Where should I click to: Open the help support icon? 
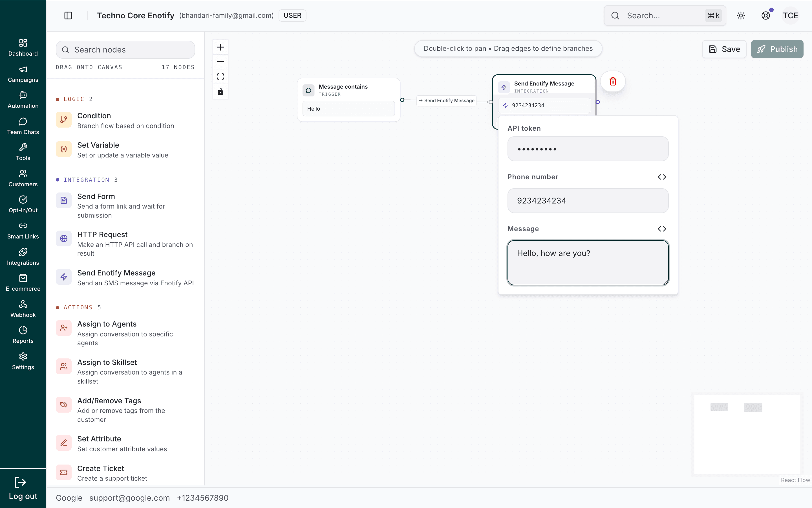(766, 16)
